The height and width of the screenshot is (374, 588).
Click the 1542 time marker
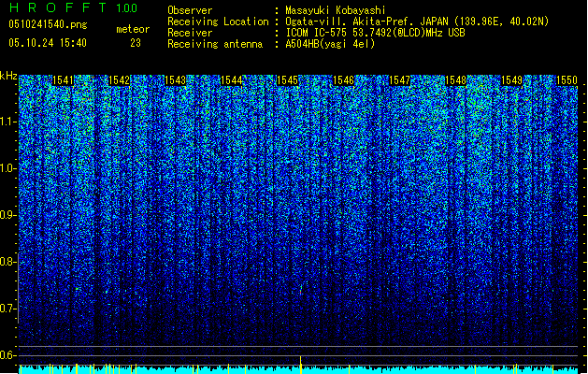(119, 80)
